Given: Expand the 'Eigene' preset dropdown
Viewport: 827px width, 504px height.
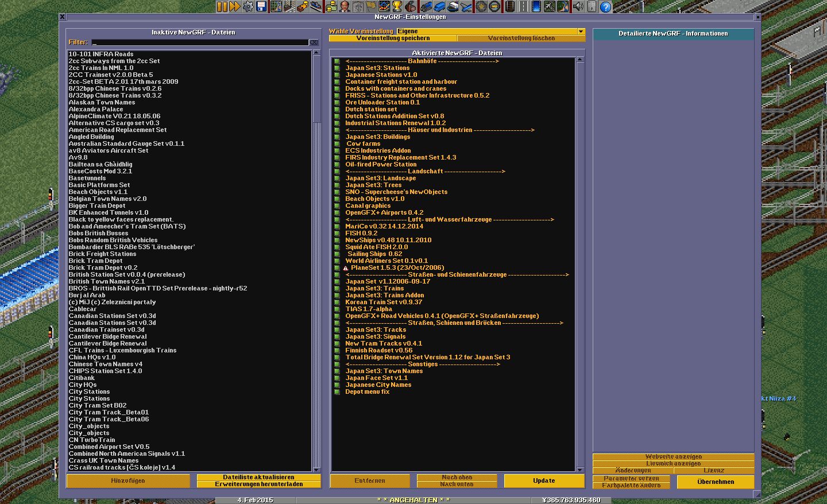Looking at the screenshot, I should pos(581,32).
